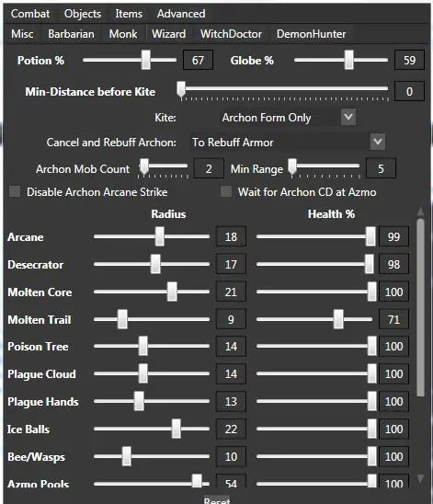Screen dimensions: 433x504
Task: Switch to the Items tab
Action: click(x=129, y=14)
